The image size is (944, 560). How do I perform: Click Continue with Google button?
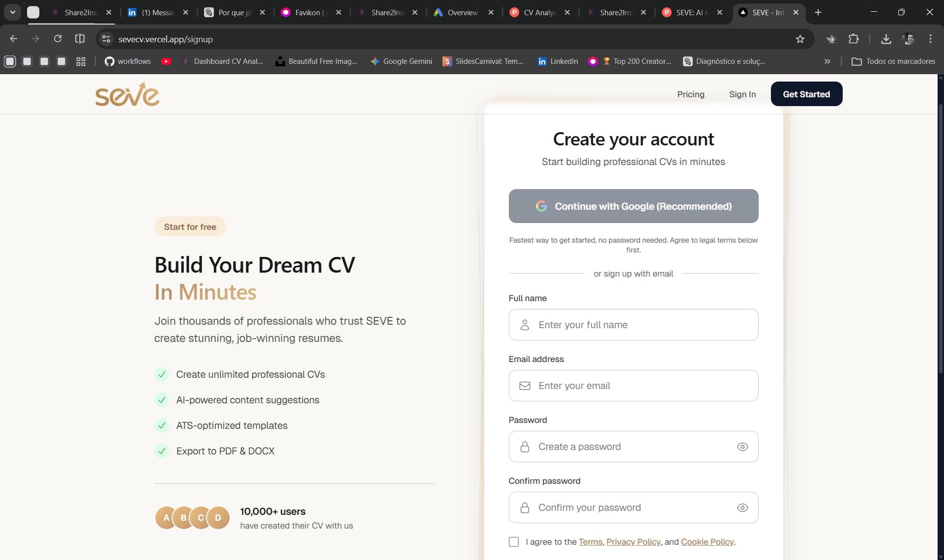tap(633, 206)
